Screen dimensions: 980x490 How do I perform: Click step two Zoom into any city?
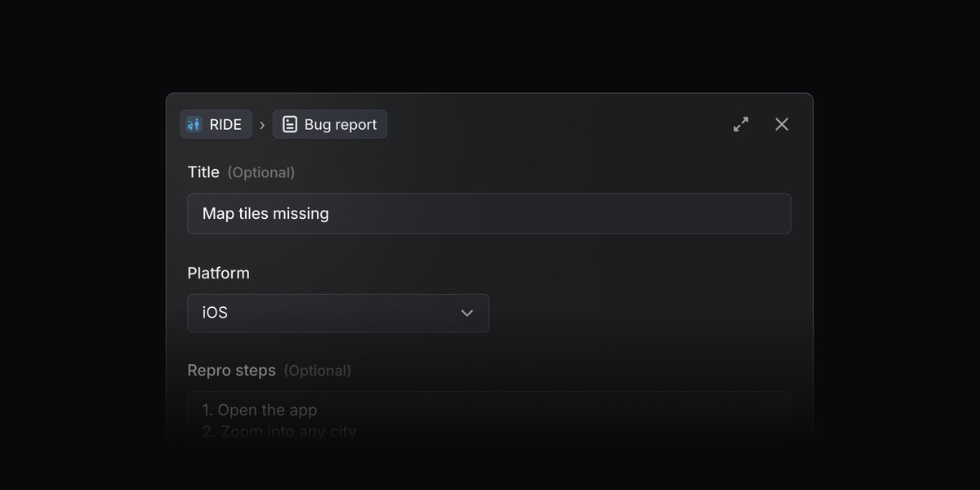coord(277,431)
